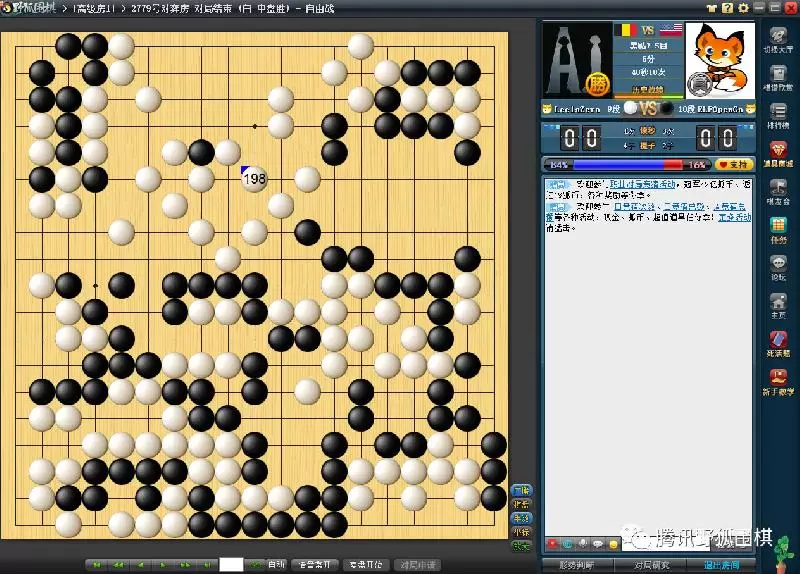
Task: Open the 道具商城 item shop icon
Action: click(x=777, y=156)
